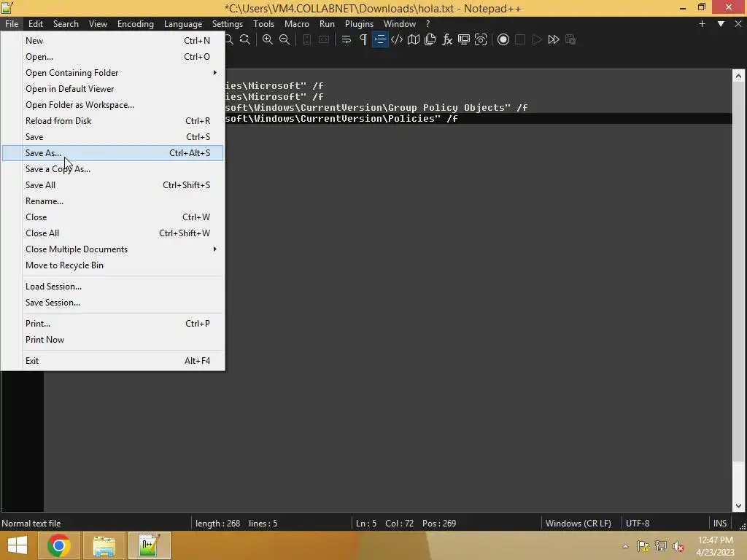Choose Save Session... entry
The height and width of the screenshot is (560, 747).
coord(113,303)
